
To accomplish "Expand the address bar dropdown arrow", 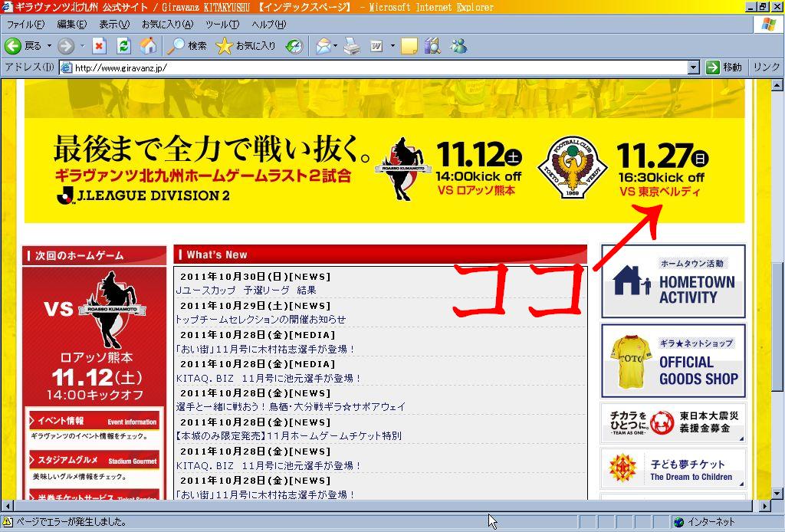I will pyautogui.click(x=693, y=67).
